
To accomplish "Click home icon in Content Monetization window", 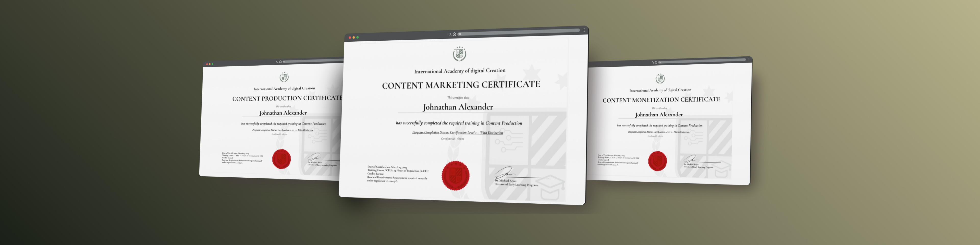I will coord(655,62).
